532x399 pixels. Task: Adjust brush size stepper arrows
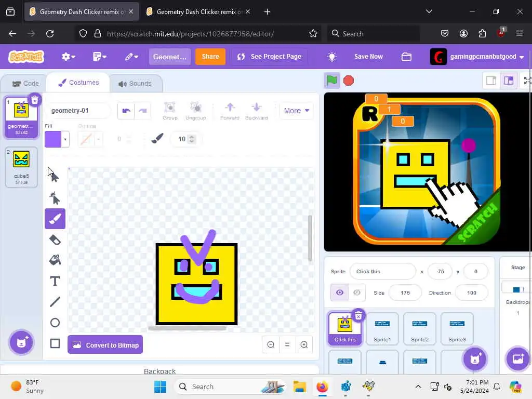point(192,139)
